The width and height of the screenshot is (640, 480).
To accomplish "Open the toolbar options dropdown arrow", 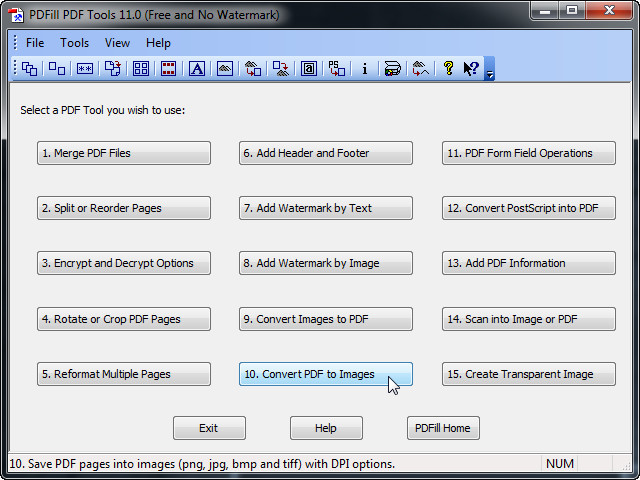I will (489, 69).
